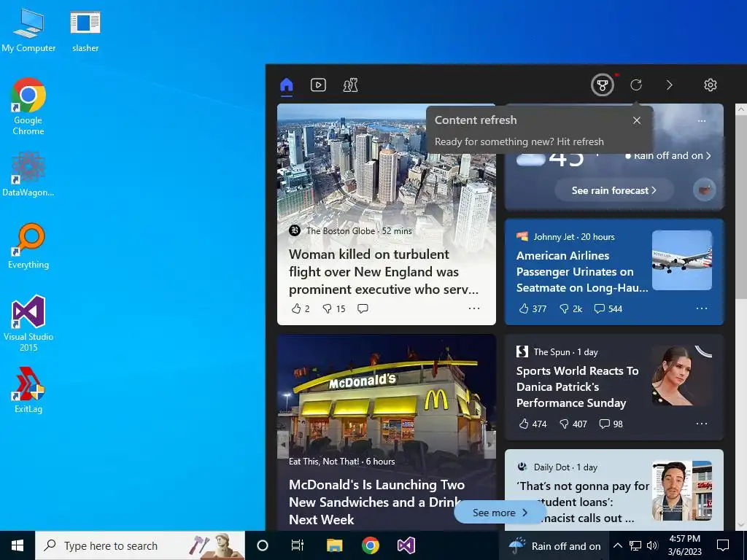
Task: Open McDonald's Is Launching Two New Sandwiches article
Action: 376,502
